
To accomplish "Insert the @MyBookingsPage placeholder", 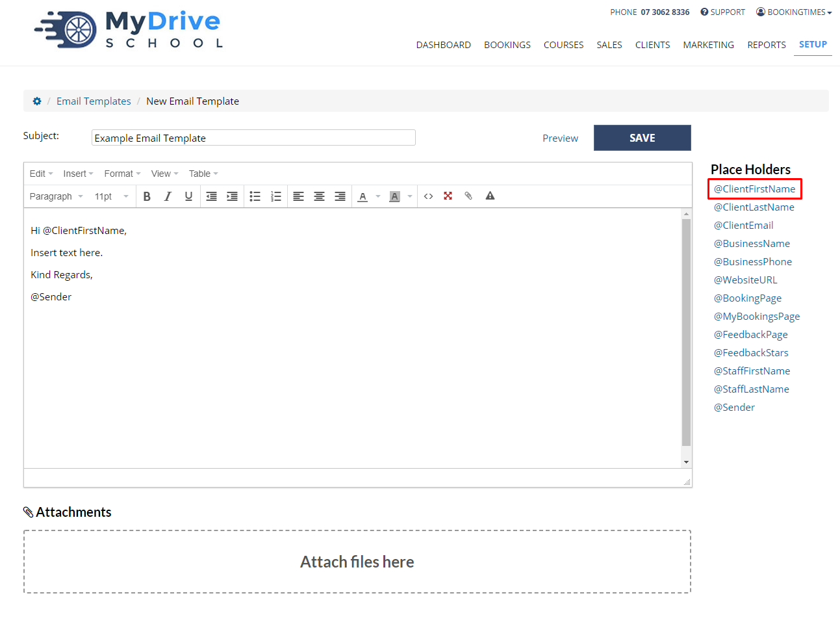I will point(757,317).
